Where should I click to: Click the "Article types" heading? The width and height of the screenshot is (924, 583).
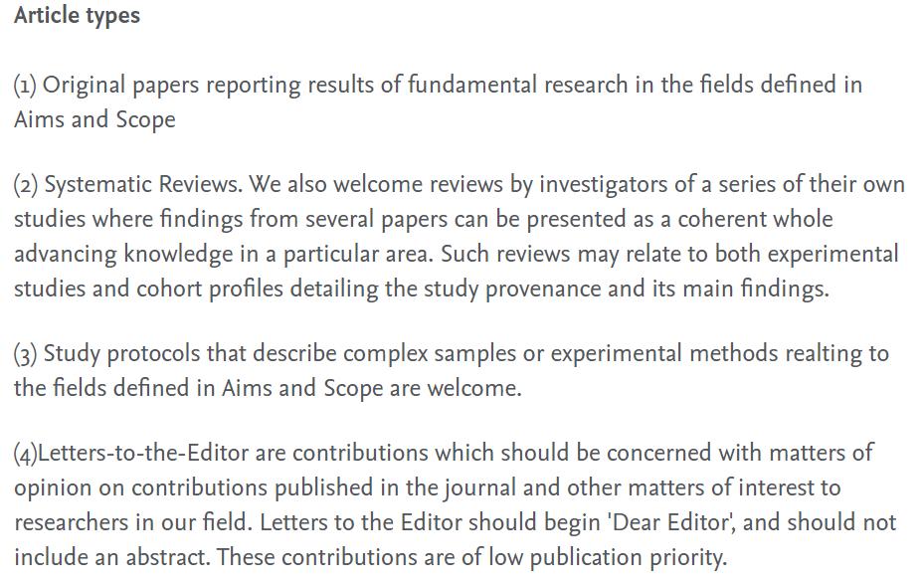coord(77,16)
